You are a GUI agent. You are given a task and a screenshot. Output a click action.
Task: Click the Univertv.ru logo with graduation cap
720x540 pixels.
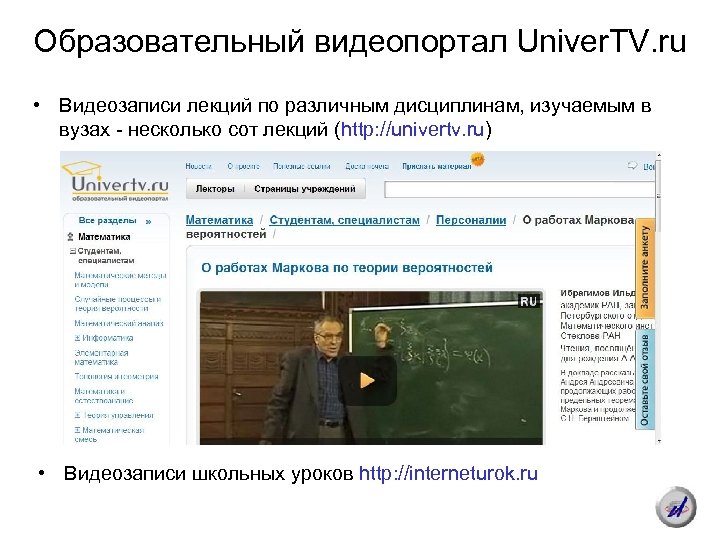click(x=116, y=181)
